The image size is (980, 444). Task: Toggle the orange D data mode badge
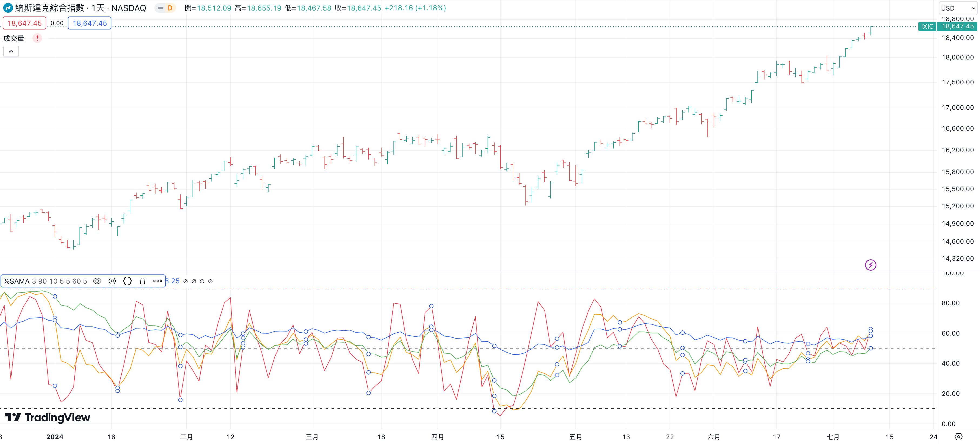click(170, 8)
